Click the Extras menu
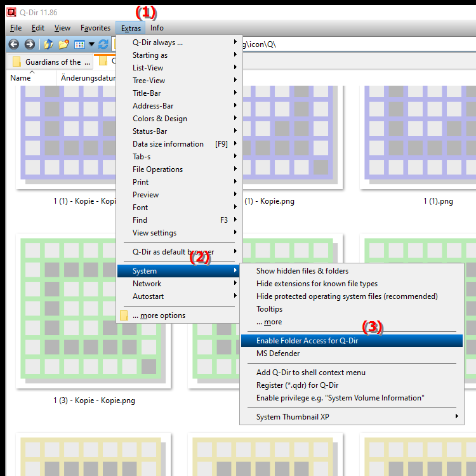The width and height of the screenshot is (476, 476). click(131, 28)
